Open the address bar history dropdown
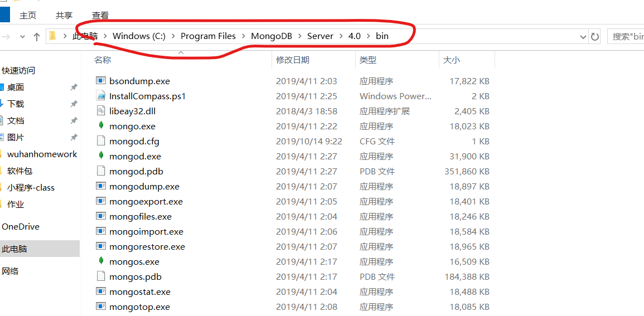 [x=583, y=37]
